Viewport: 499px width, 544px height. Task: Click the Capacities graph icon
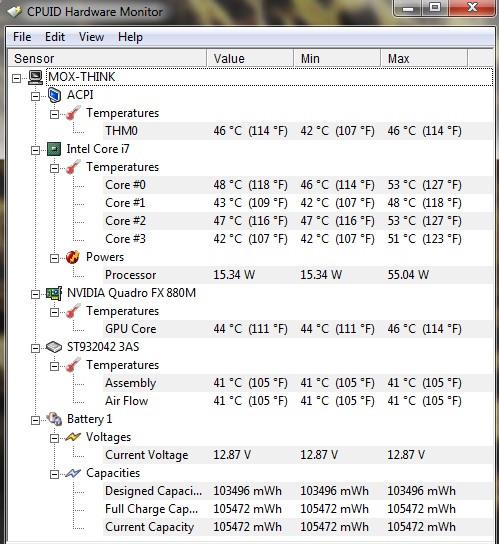point(73,473)
